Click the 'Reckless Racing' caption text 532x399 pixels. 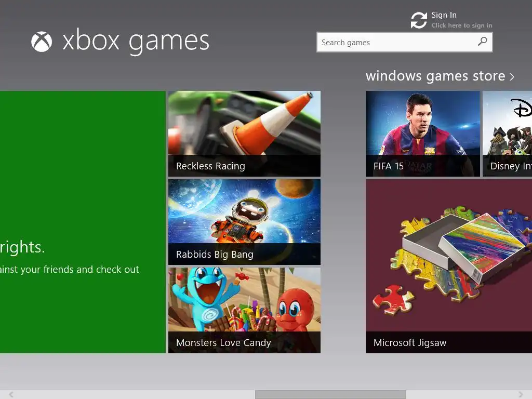pyautogui.click(x=210, y=166)
